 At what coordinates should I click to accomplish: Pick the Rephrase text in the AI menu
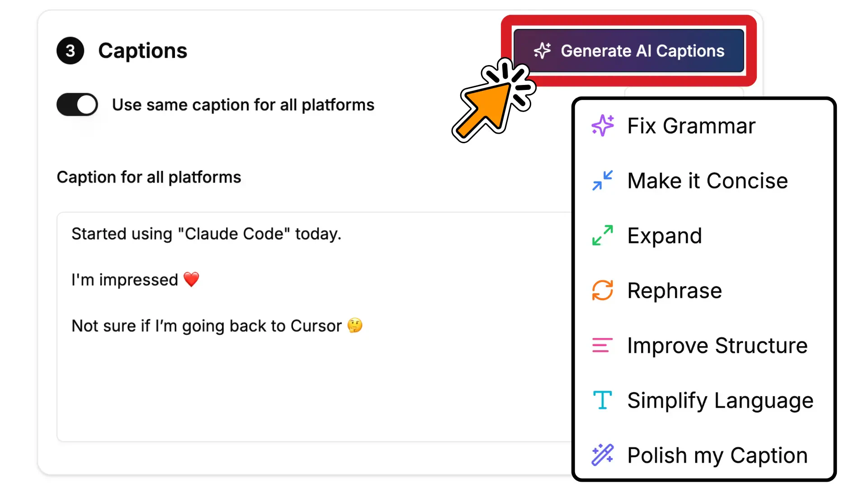point(675,291)
